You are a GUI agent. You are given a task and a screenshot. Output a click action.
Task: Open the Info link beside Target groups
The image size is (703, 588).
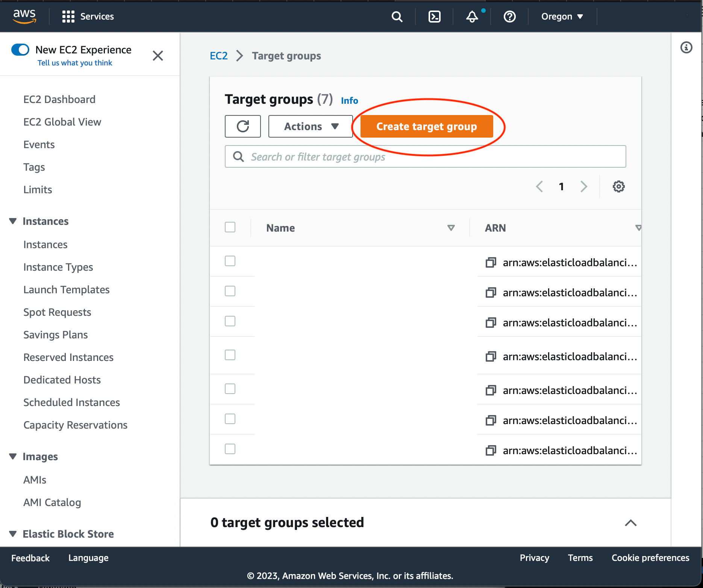[350, 100]
